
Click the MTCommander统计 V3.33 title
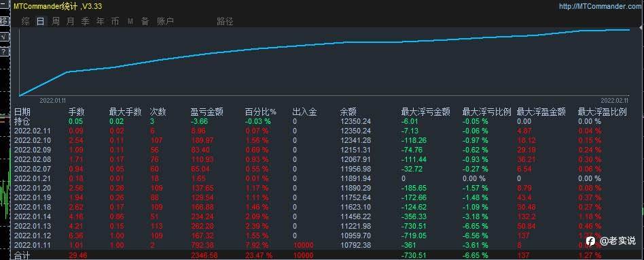(x=58, y=7)
